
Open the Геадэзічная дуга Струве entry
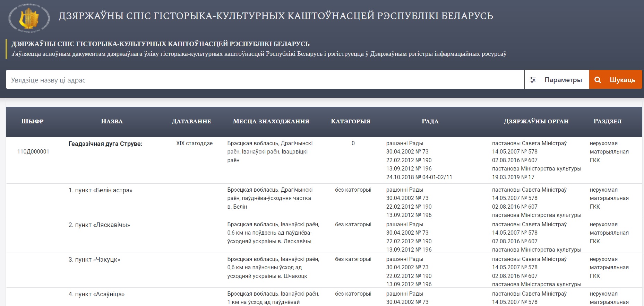105,144
